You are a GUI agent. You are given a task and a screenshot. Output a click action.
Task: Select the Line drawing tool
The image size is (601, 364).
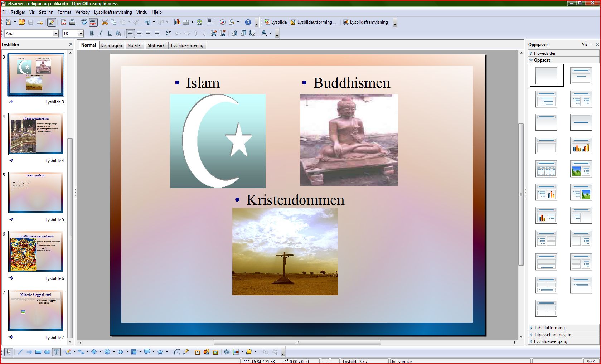[20, 352]
